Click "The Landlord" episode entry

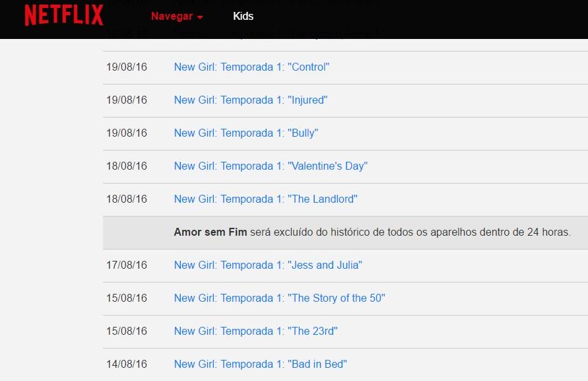pos(265,199)
